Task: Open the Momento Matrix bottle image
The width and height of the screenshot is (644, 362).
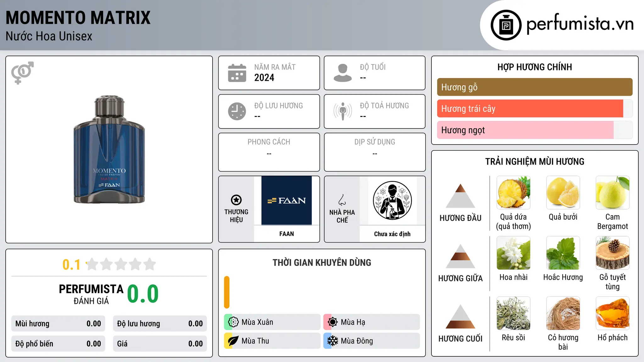Action: pos(109,150)
